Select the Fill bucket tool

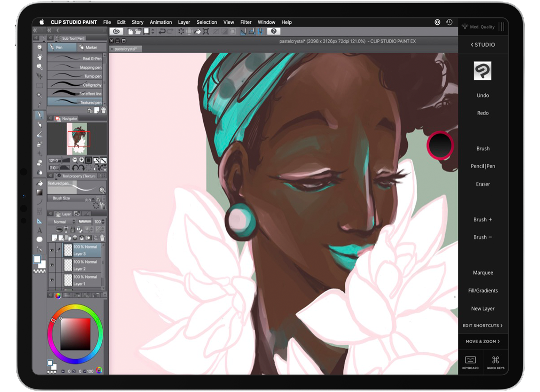[40, 183]
